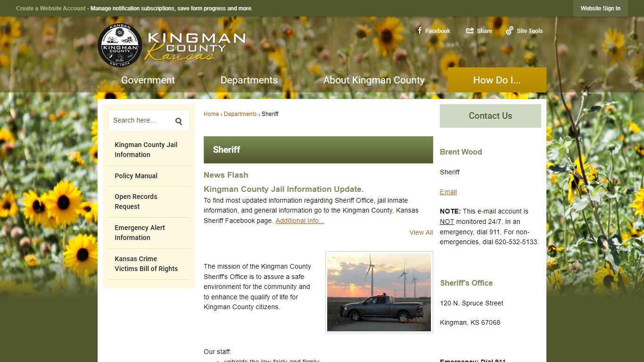
Task: Go to Departments breadcrumb link
Action: pyautogui.click(x=240, y=114)
